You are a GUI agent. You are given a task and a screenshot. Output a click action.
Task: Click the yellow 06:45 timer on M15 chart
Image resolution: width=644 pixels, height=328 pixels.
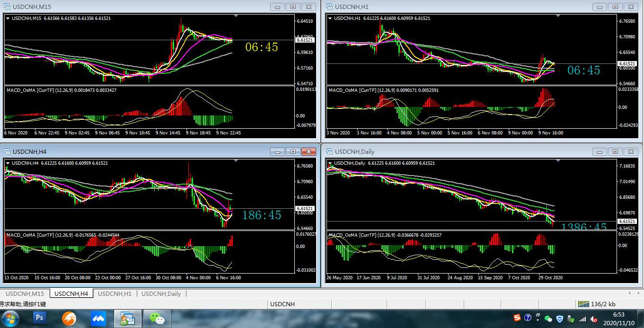coord(262,47)
